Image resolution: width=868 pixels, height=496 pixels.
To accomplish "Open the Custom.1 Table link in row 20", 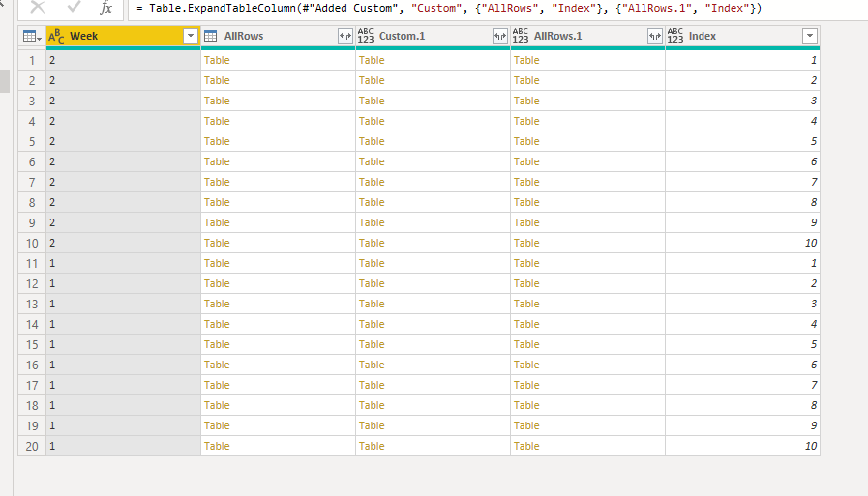I will click(372, 446).
